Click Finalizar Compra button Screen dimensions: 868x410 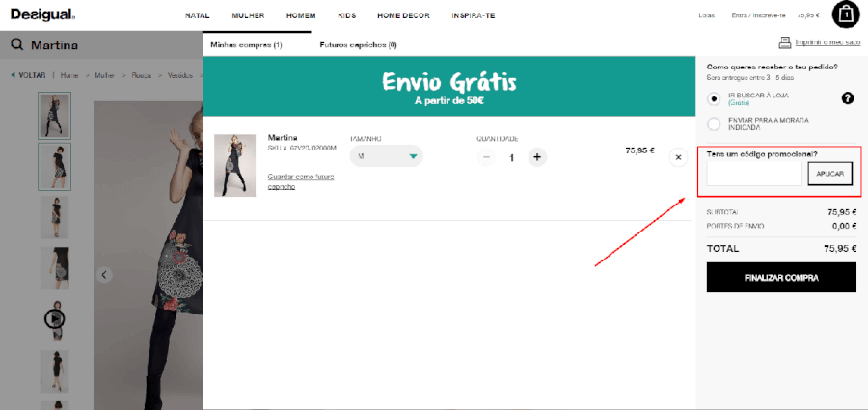[781, 277]
